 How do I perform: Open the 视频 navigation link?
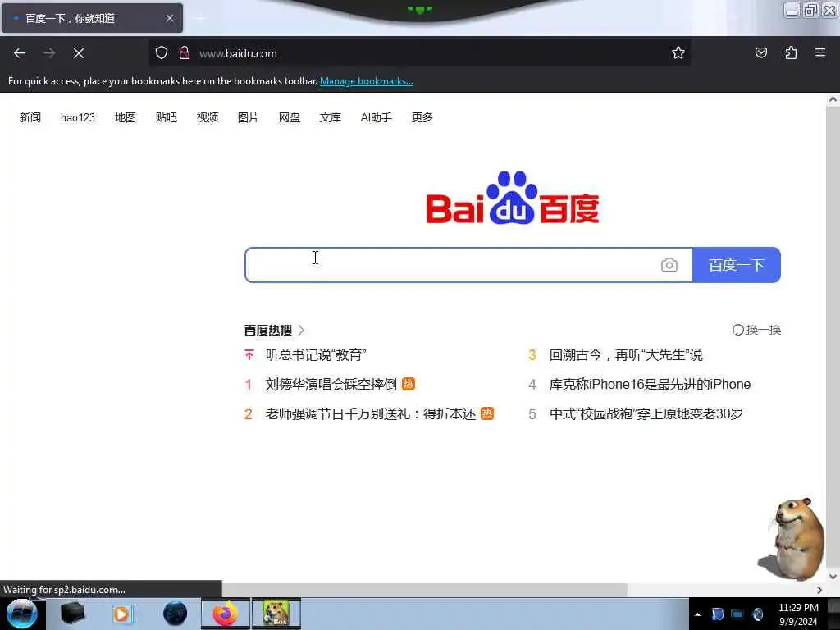click(208, 117)
